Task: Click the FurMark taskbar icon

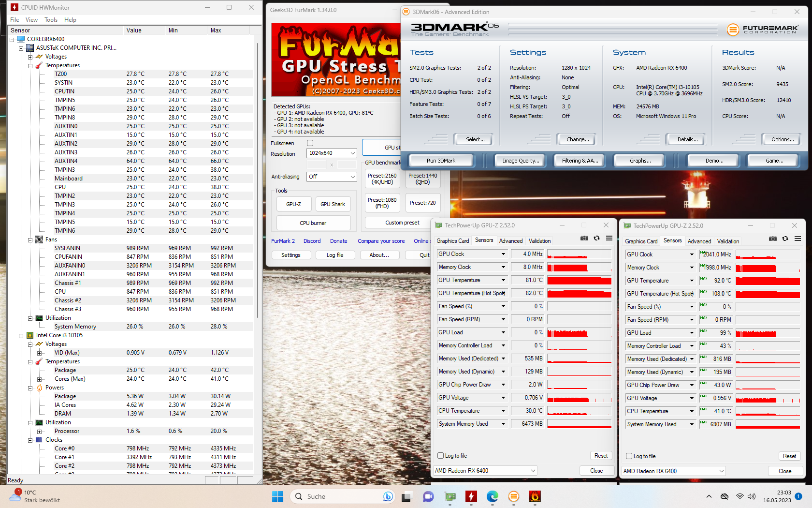Action: [x=535, y=496]
